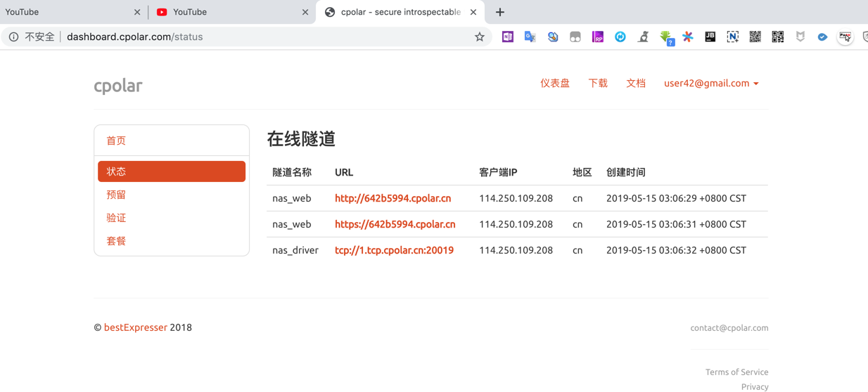868x392 pixels.
Task: Click the Tampermonkey extension icon
Action: coord(575,37)
